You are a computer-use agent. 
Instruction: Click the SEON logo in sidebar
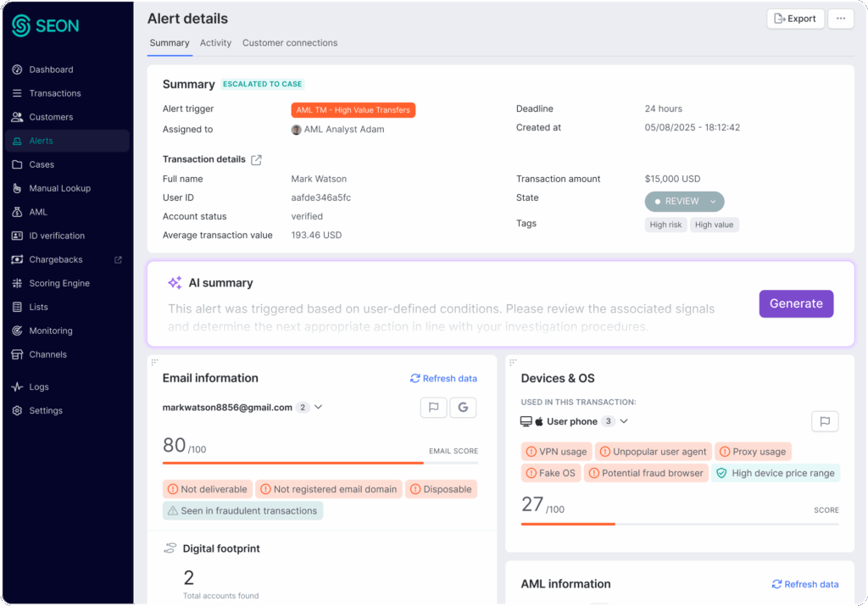46,25
